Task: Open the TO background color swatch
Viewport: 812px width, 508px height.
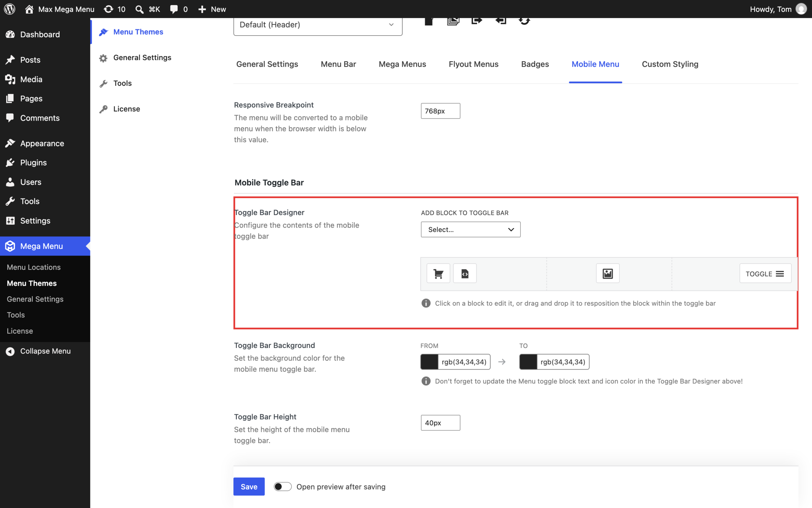Action: [528, 362]
